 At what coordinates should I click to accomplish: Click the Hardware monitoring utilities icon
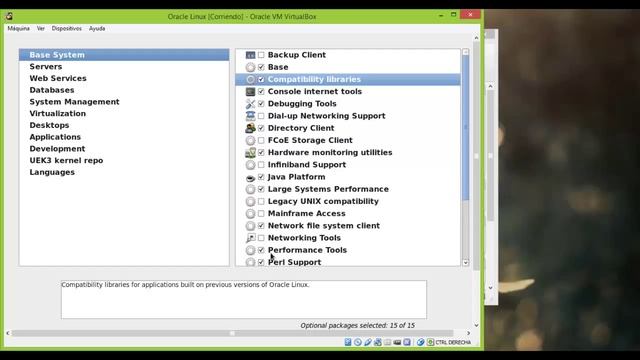click(x=250, y=153)
